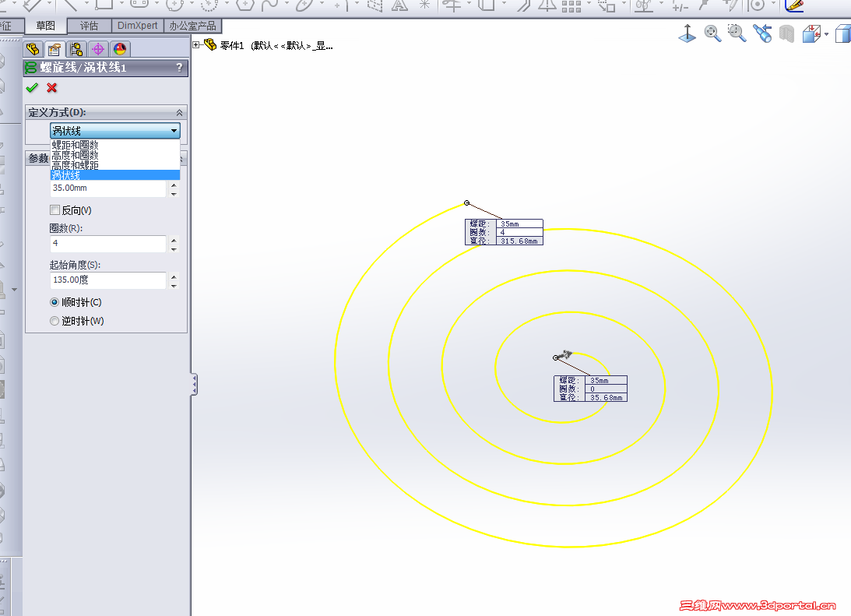Image resolution: width=851 pixels, height=616 pixels.
Task: Confirm the helix with the green checkmark
Action: [x=32, y=87]
